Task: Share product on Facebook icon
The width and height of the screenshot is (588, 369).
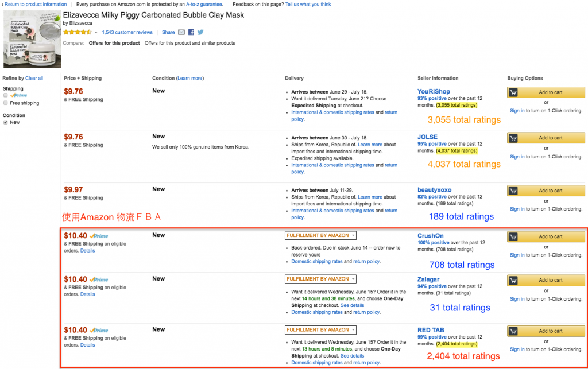Action: pos(191,32)
